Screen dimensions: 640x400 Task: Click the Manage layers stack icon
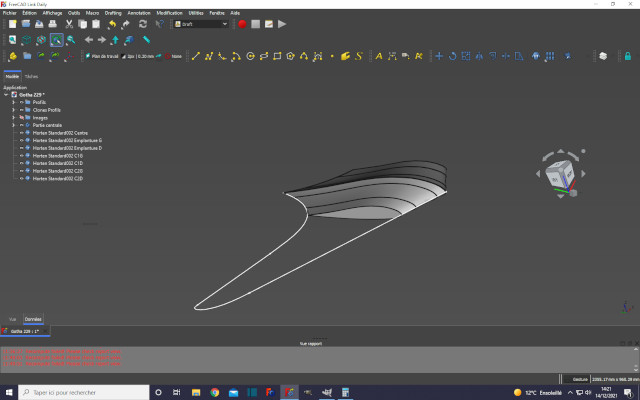[603, 56]
